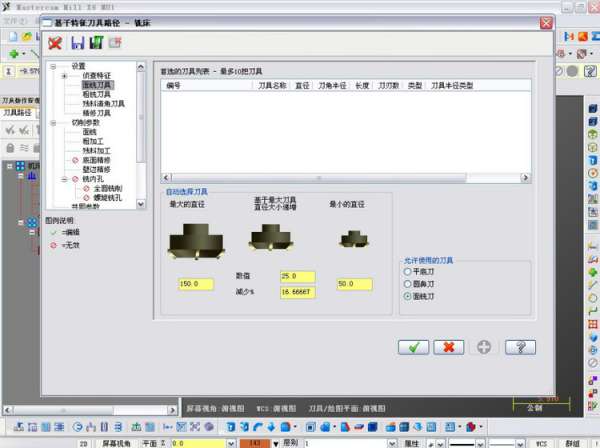The height and width of the screenshot is (448, 600).
Task: Select 全圆铣削 in the tree
Action: (x=108, y=188)
